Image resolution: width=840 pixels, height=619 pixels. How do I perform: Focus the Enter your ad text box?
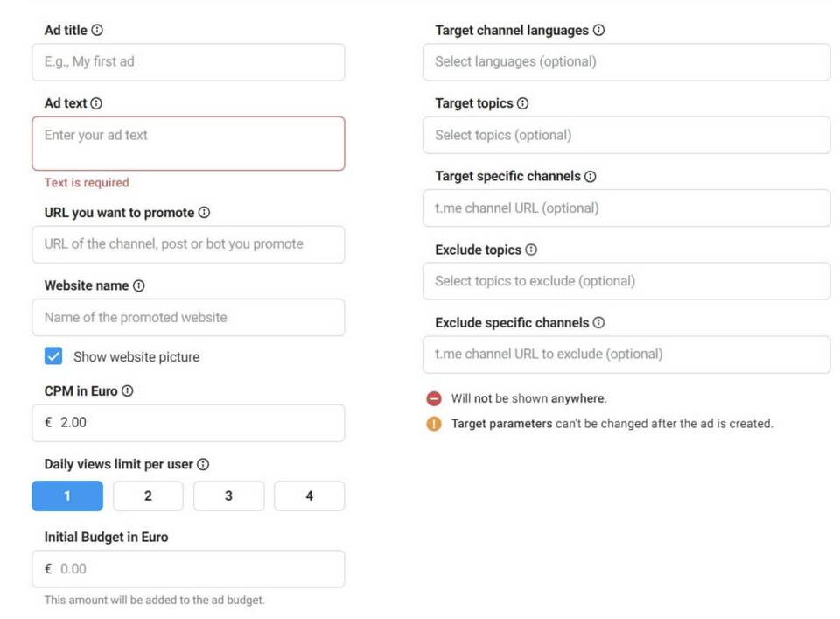pos(188,144)
